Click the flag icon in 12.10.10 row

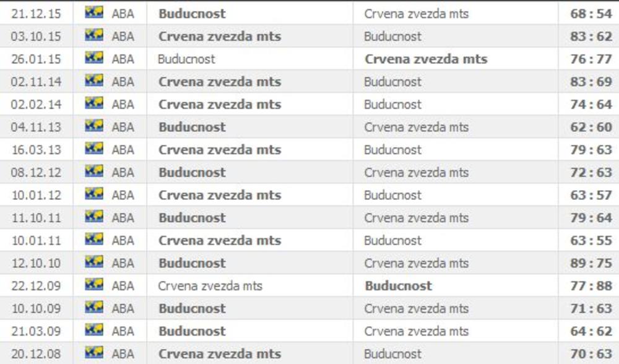click(94, 262)
